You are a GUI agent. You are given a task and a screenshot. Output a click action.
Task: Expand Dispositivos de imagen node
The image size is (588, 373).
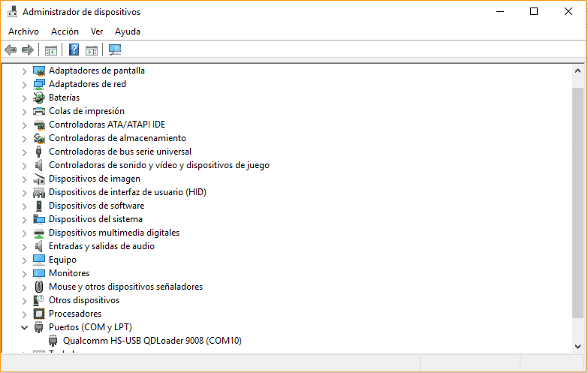24,179
